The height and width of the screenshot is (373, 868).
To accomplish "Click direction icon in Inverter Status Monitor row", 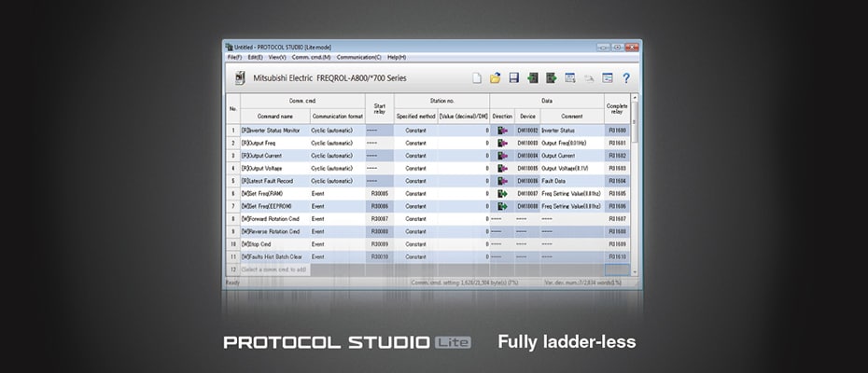I will (502, 131).
